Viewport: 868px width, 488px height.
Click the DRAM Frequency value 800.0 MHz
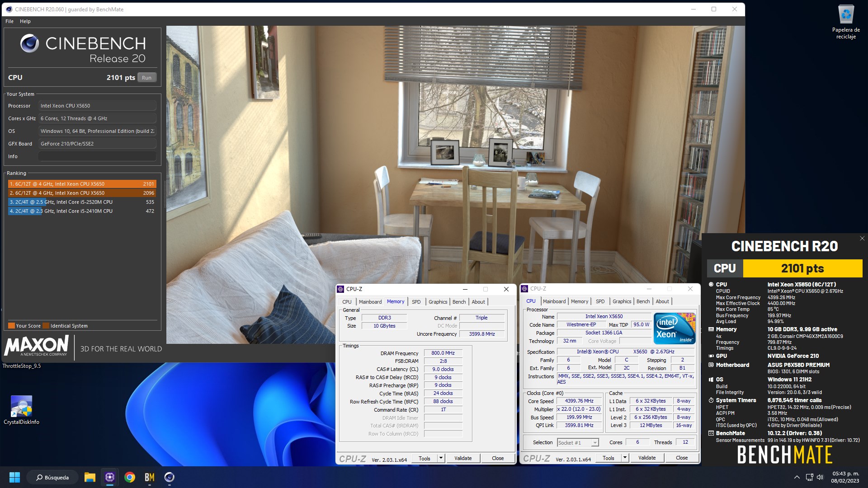pos(443,353)
